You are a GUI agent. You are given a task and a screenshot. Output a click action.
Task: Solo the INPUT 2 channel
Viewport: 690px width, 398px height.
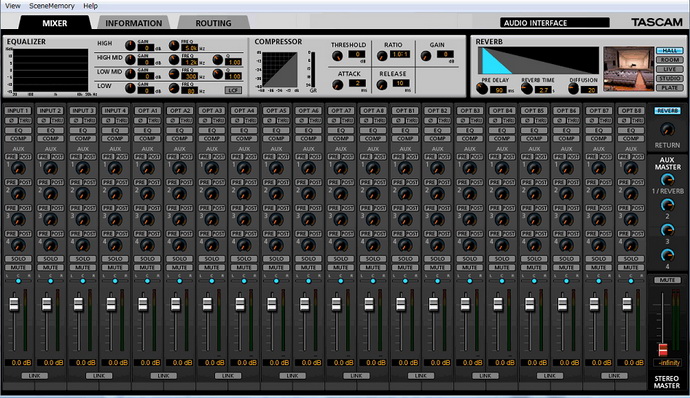pyautogui.click(x=50, y=259)
